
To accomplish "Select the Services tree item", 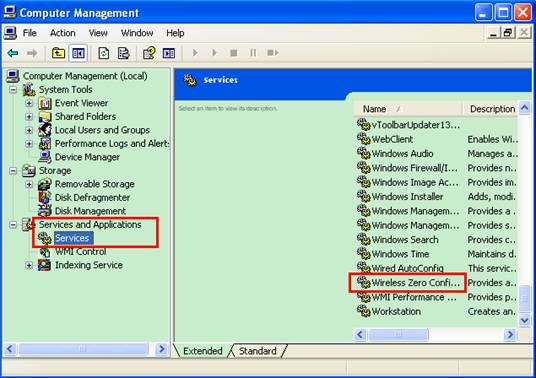I will pyautogui.click(x=72, y=238).
